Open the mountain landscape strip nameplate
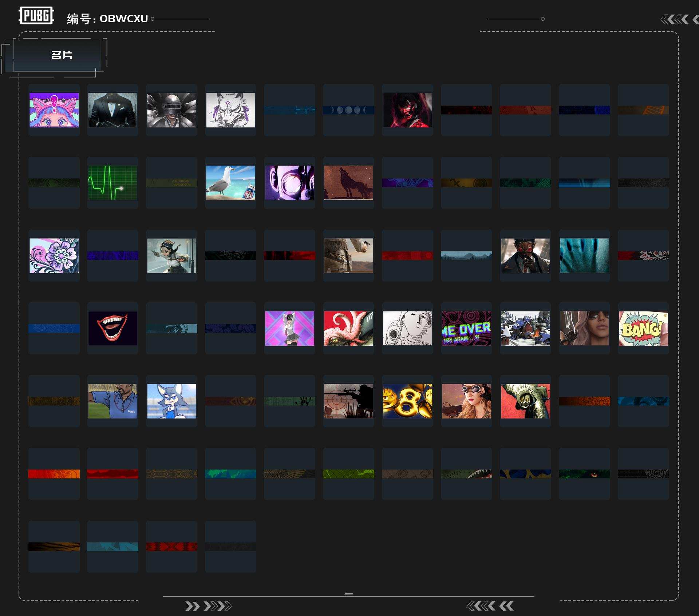The image size is (699, 616). 466,255
